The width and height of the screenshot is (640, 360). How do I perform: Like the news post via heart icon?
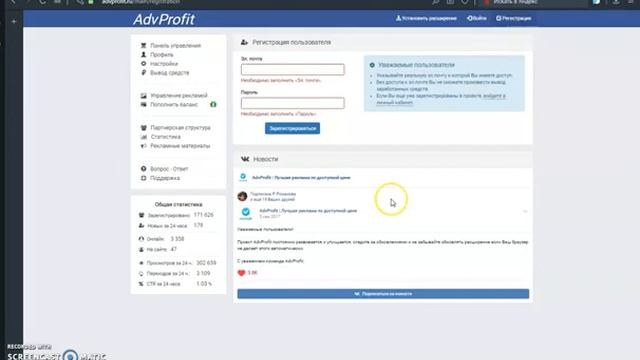241,273
